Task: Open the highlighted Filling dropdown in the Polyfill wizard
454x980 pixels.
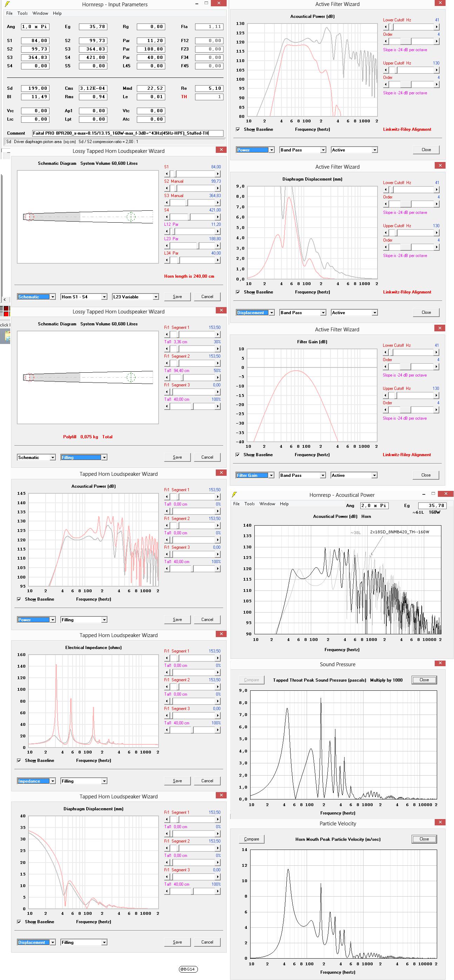Action: 84,457
